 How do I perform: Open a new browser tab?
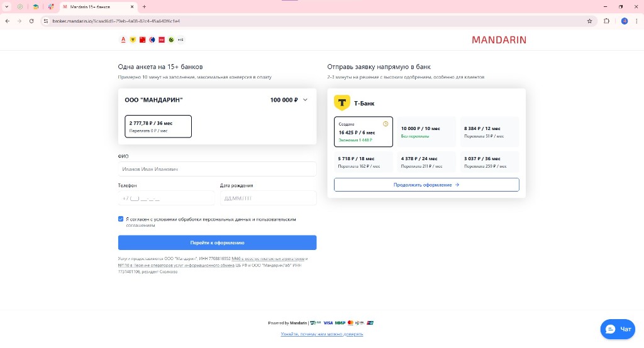coord(144,6)
